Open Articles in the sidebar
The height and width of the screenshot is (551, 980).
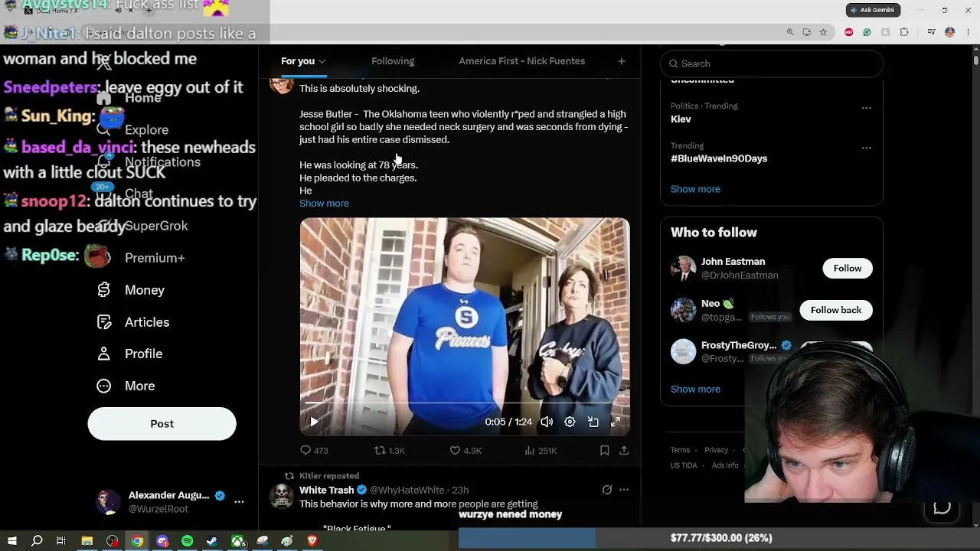click(x=133, y=322)
